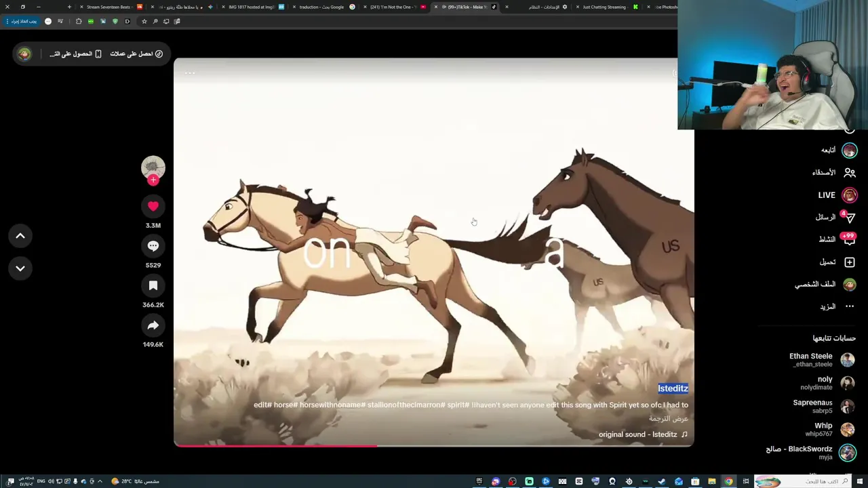Open the profile avatar at top left of the page
Viewport: 868px width, 488px height.
coord(24,54)
